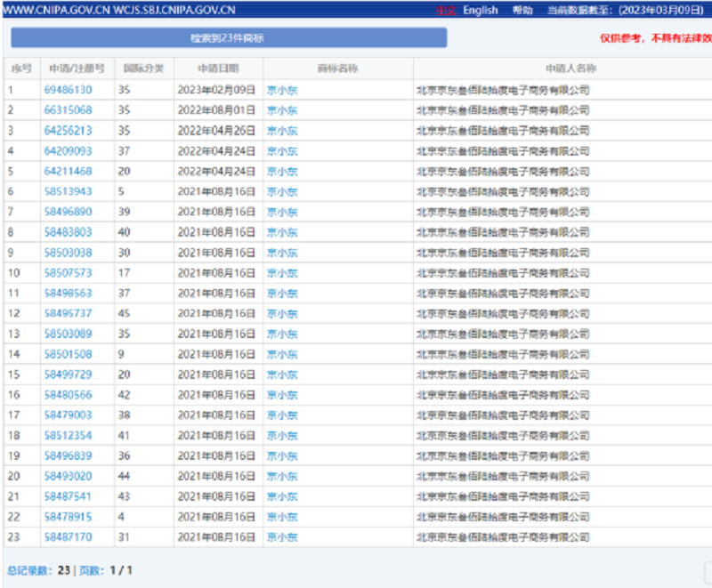Open registration number 58493020 link
Viewport: 712px width, 588px height.
click(69, 476)
